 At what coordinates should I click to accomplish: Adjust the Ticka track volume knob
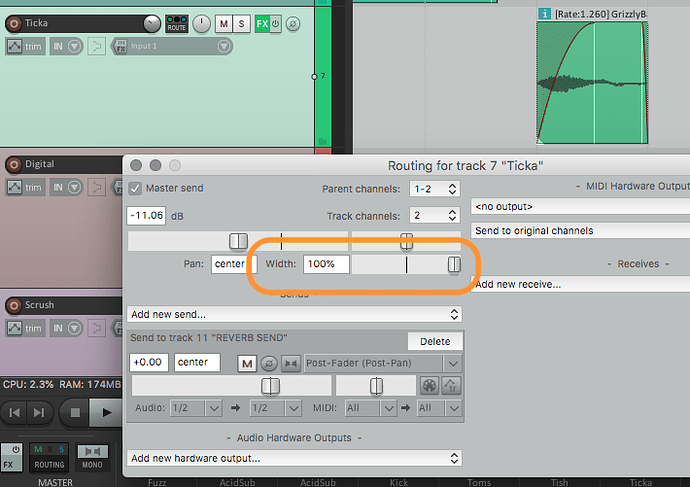click(152, 24)
